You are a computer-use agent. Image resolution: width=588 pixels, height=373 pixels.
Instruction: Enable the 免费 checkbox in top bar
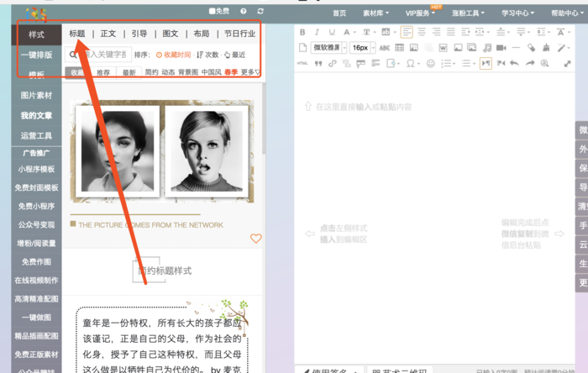[213, 11]
